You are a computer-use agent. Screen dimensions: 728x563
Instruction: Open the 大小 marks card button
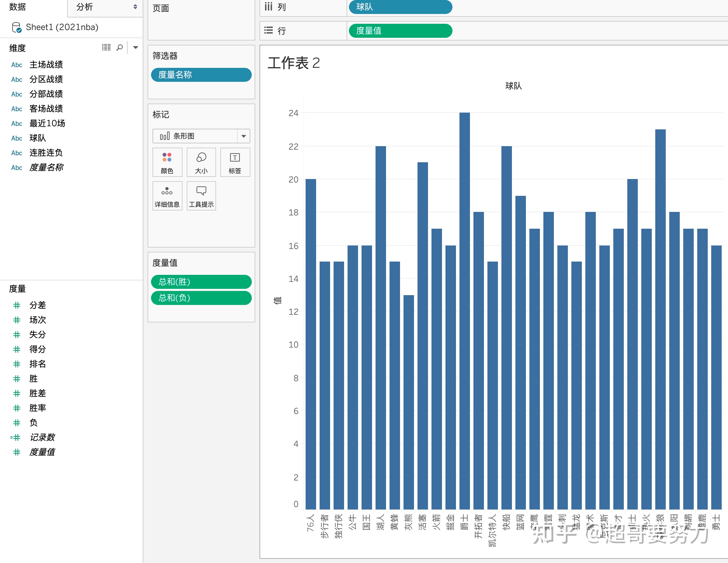coord(201,162)
